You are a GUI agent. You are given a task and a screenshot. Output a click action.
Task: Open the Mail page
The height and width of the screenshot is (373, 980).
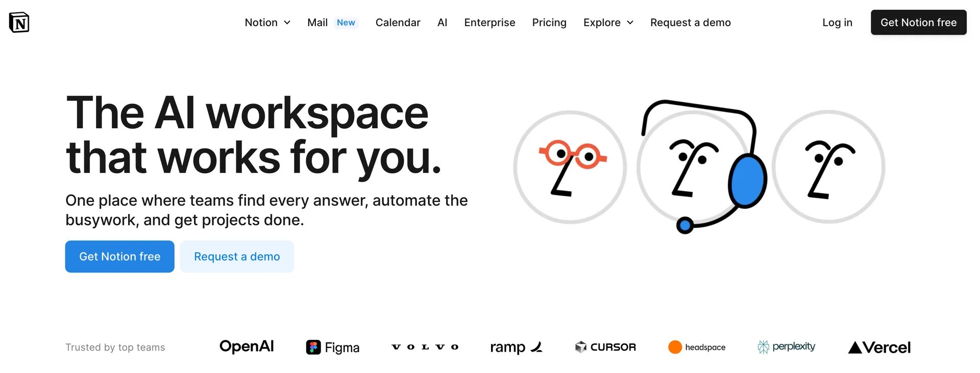tap(317, 22)
